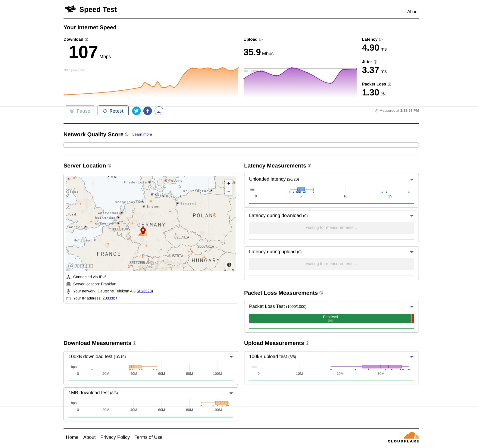Click the Speed Test rabbit logo
The width and height of the screenshot is (478, 448).
click(x=71, y=9)
